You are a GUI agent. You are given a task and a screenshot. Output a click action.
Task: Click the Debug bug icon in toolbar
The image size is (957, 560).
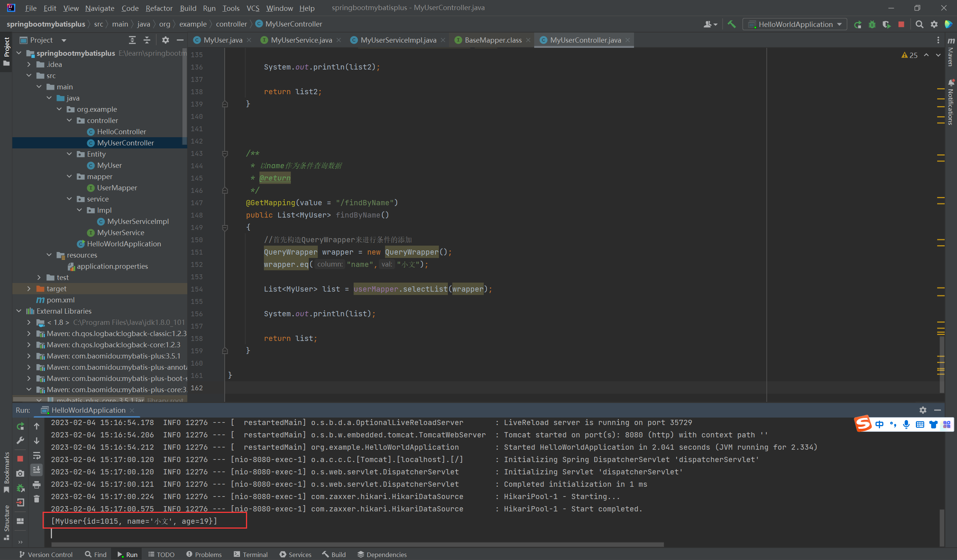pos(872,25)
